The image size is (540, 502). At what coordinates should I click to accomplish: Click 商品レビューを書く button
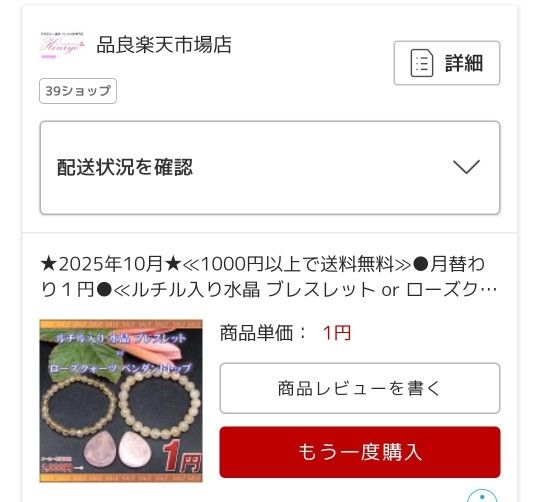[360, 388]
